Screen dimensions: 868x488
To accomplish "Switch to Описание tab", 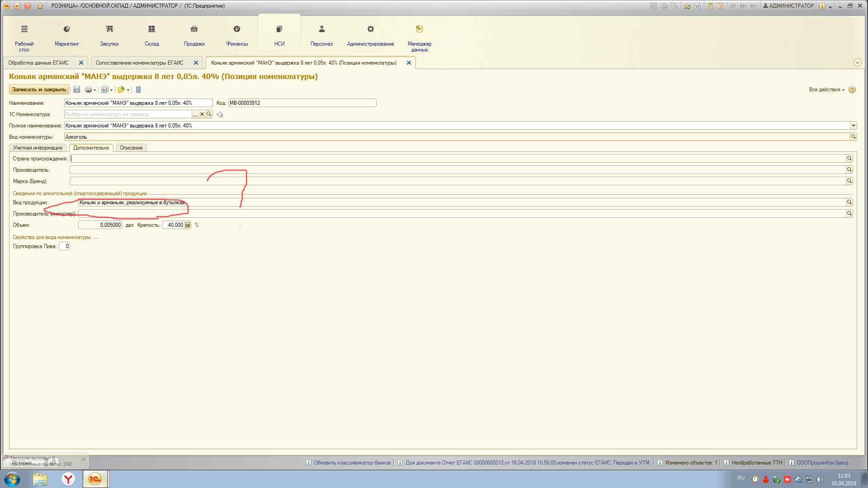I will (131, 148).
